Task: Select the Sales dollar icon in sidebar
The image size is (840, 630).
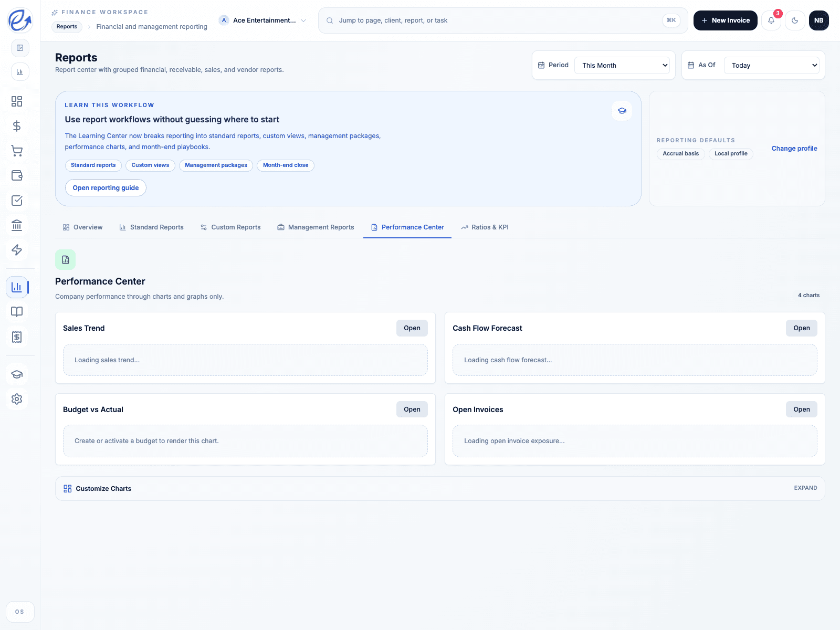Action: click(x=16, y=126)
